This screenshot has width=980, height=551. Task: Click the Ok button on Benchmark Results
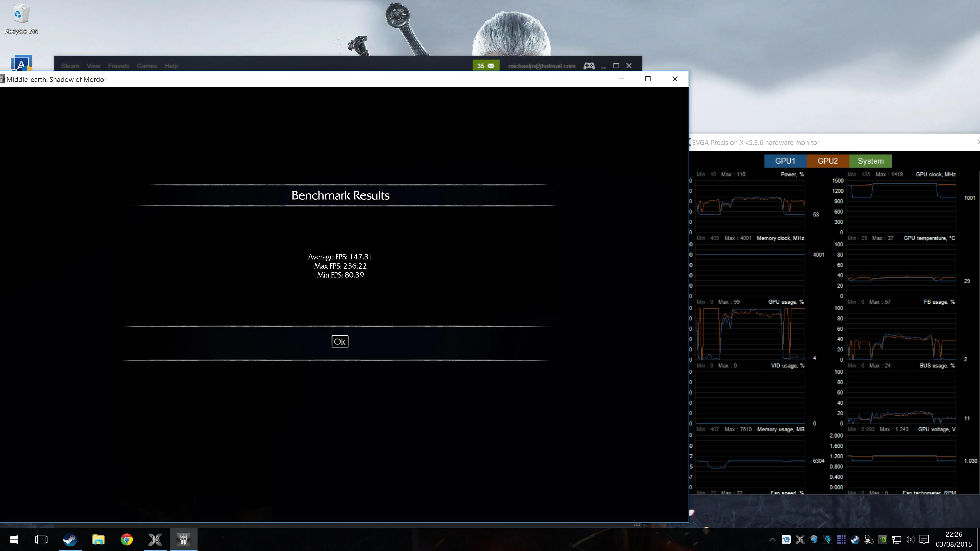tap(340, 342)
